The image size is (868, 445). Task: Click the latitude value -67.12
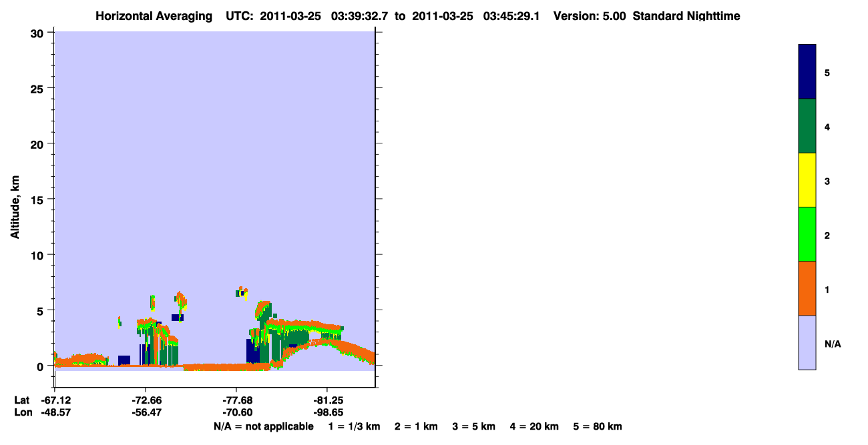coord(55,400)
